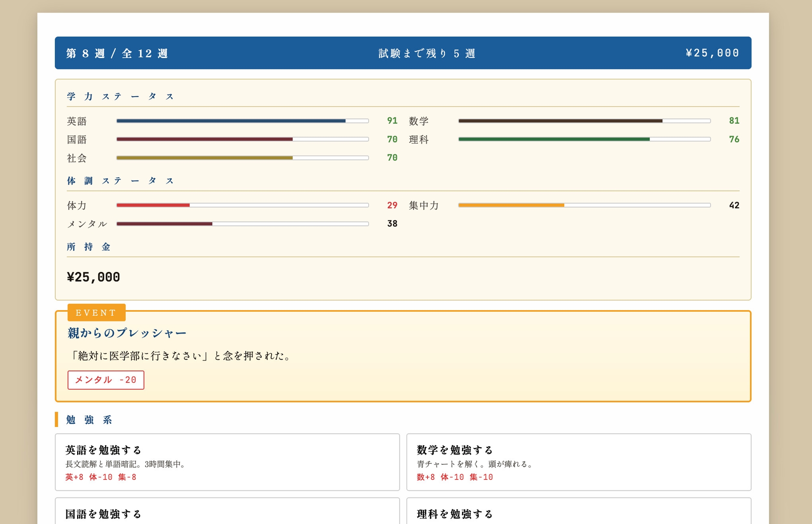Click the メンタル -20 effect tag
This screenshot has width=812, height=524.
click(106, 380)
